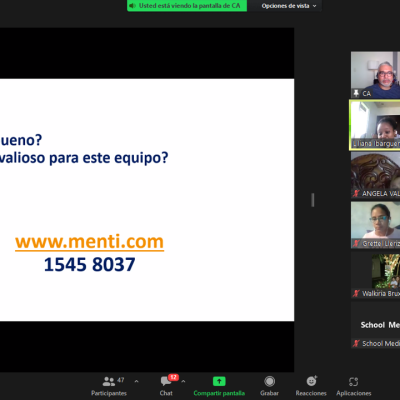
Task: Click muted mic icon beside ANGELA VAL
Action: click(x=356, y=193)
